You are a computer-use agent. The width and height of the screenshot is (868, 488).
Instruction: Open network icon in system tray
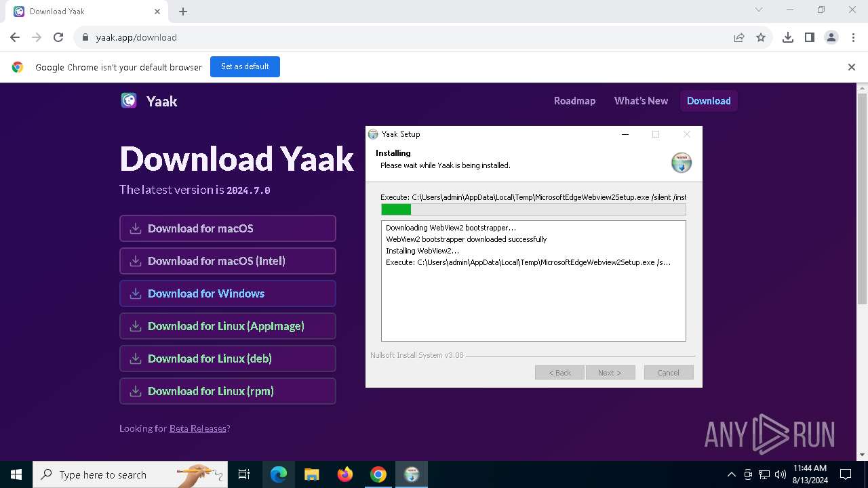point(764,474)
